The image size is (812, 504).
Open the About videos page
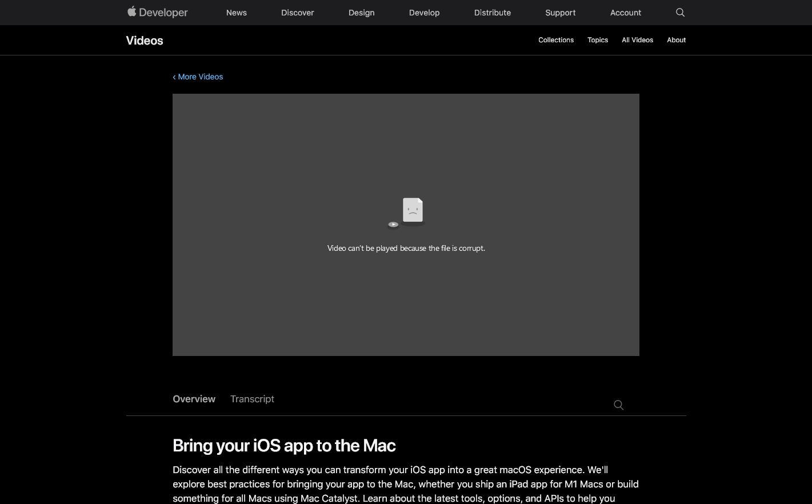pyautogui.click(x=676, y=40)
